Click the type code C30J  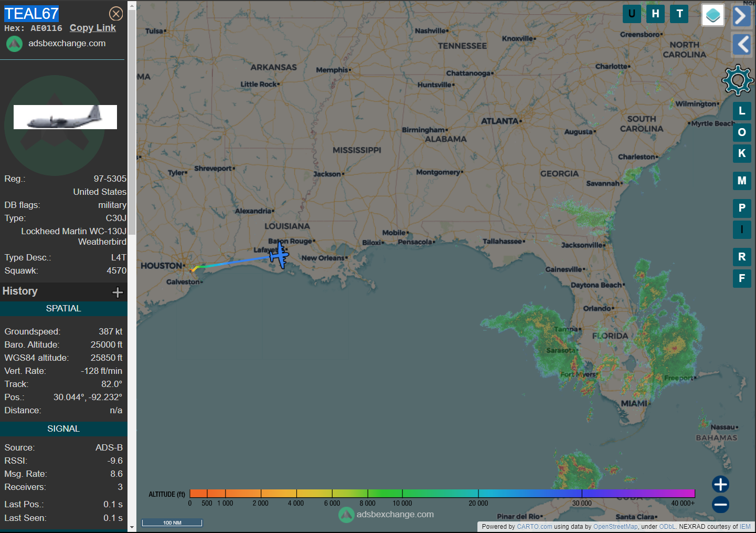(x=116, y=218)
